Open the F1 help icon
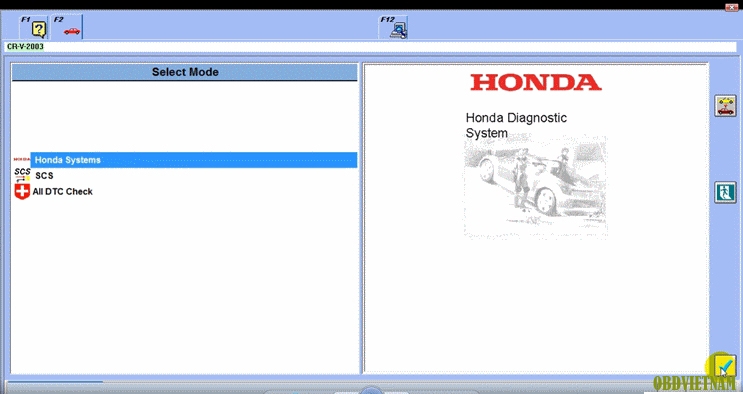Screen dimensions: 743x394 (x=34, y=27)
